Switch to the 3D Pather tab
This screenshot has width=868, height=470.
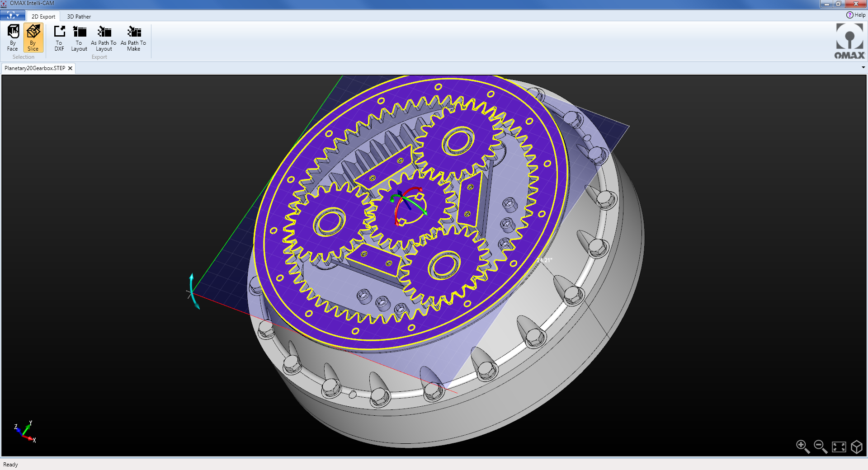tap(79, 16)
